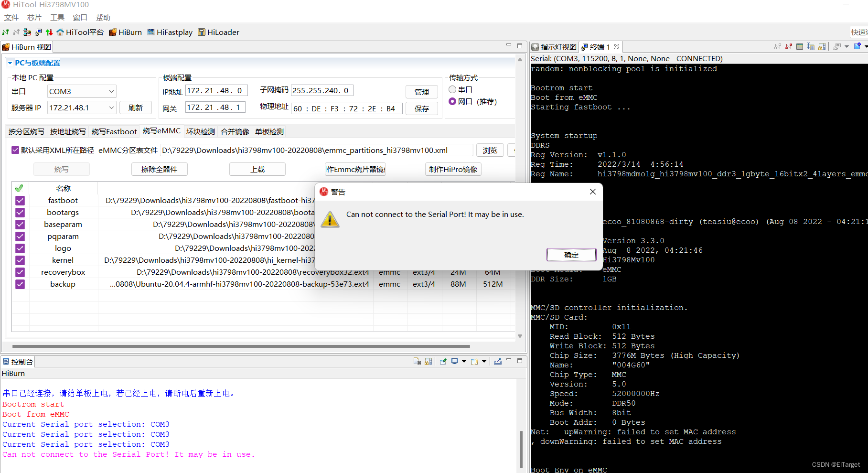
Task: Toggle the backup partition checkbox
Action: pos(20,284)
